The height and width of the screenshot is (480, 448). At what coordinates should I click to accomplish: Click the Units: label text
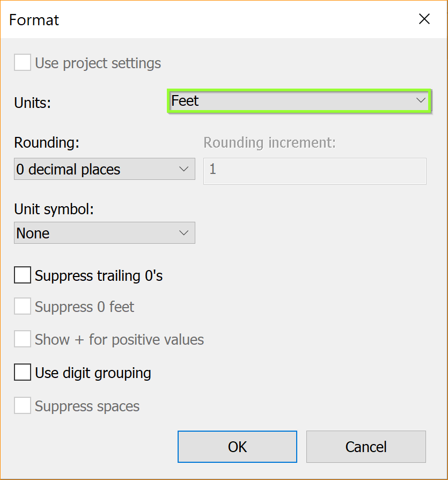tap(33, 103)
